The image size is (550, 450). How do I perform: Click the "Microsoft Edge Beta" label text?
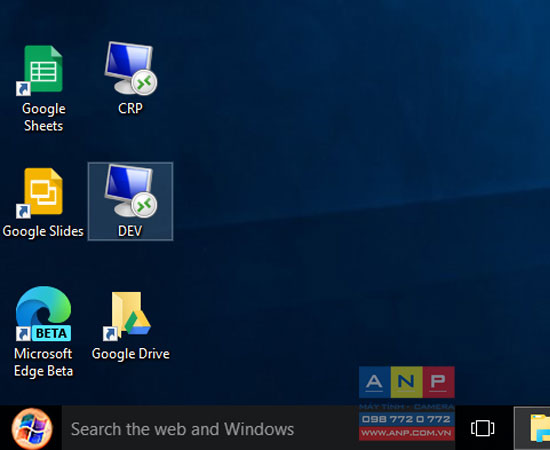click(43, 362)
